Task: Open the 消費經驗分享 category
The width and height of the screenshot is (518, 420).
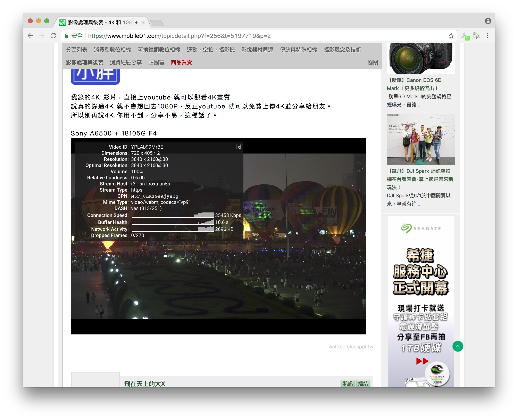Action: coord(126,62)
